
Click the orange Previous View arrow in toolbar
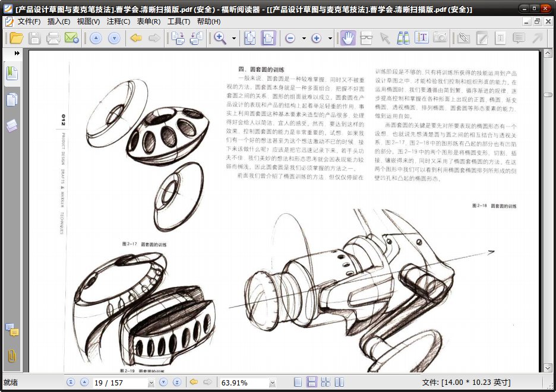point(136,37)
